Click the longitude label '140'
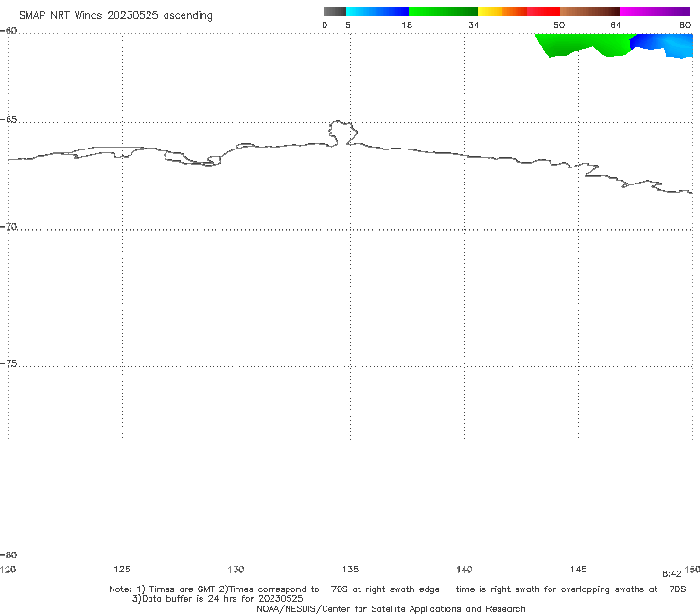This screenshot has width=700, height=615. click(464, 569)
